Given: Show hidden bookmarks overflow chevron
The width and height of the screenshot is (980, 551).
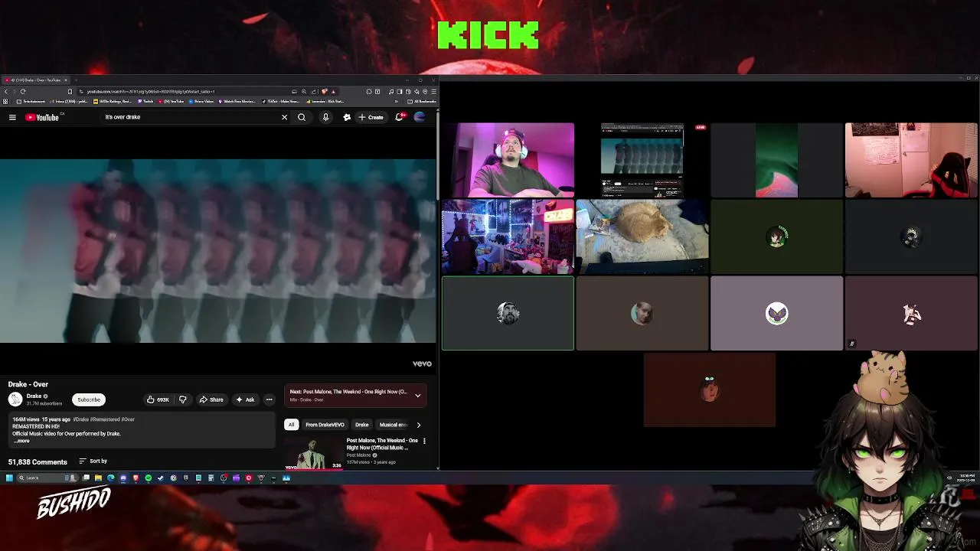Looking at the screenshot, I should click(x=397, y=101).
